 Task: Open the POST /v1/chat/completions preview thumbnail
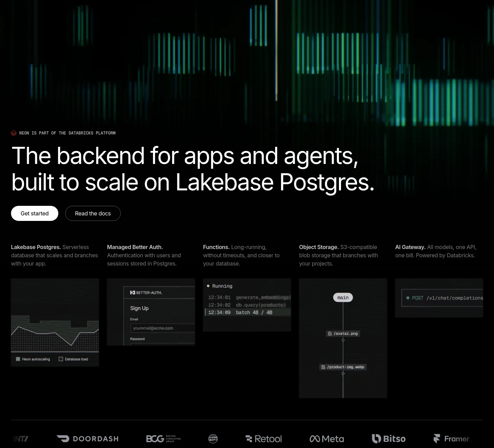(x=439, y=298)
